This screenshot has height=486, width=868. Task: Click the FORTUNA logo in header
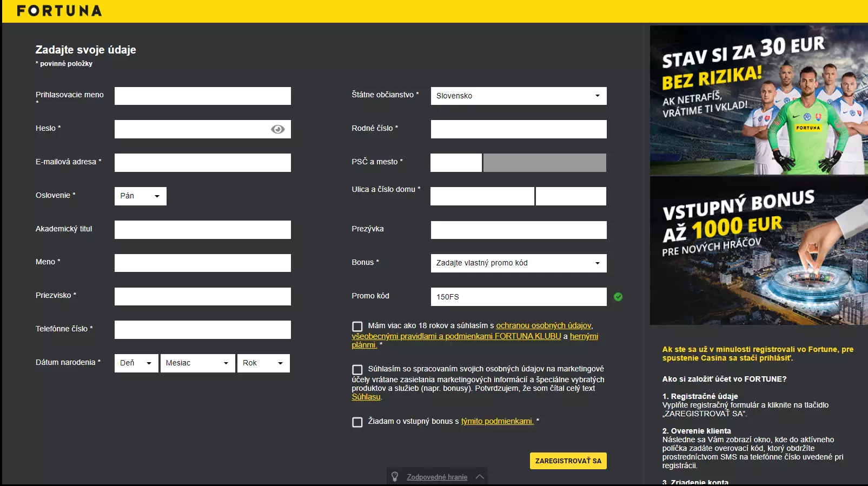(x=59, y=11)
